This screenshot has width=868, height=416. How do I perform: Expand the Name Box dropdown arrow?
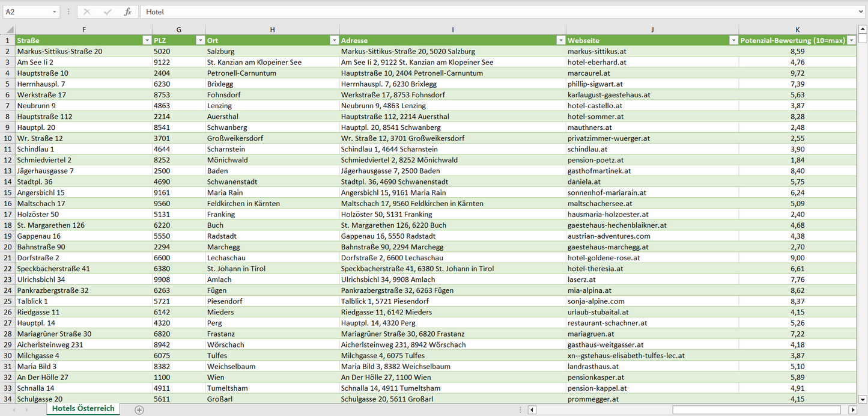pos(55,12)
